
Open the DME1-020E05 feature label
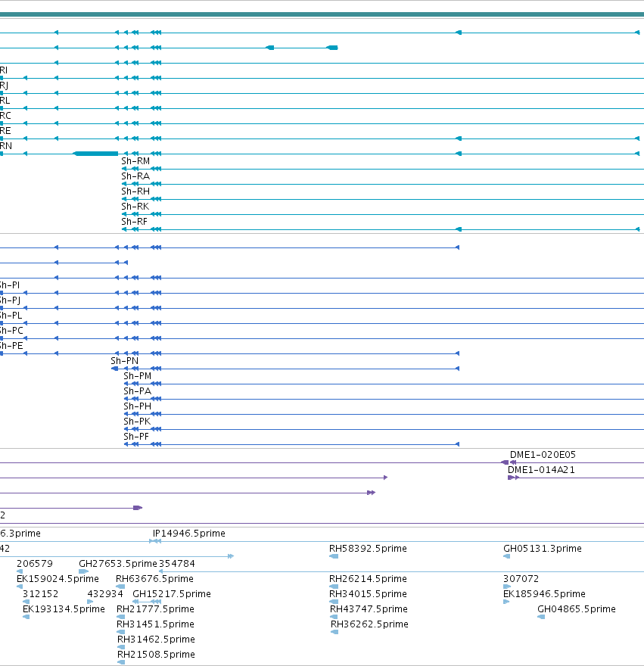click(x=543, y=455)
